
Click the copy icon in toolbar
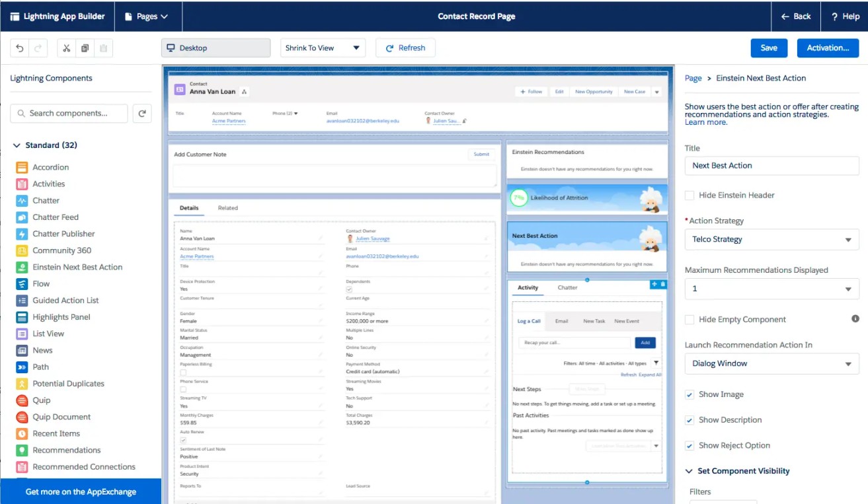click(x=85, y=48)
